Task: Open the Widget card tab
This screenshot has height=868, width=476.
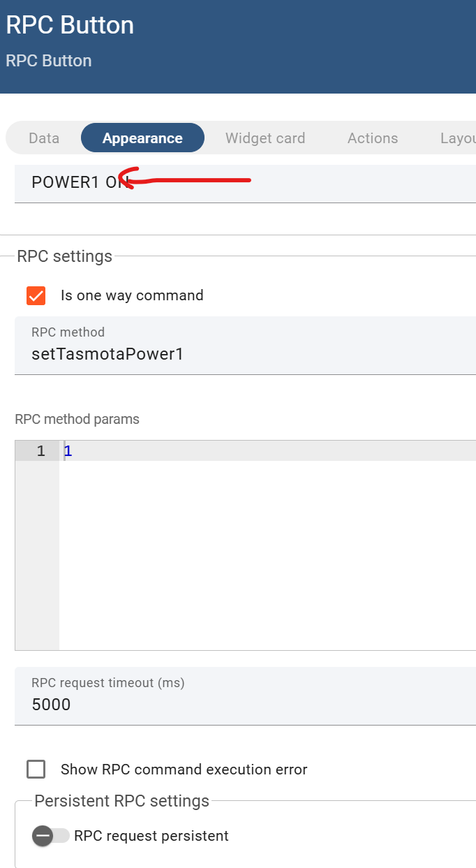Action: [265, 138]
